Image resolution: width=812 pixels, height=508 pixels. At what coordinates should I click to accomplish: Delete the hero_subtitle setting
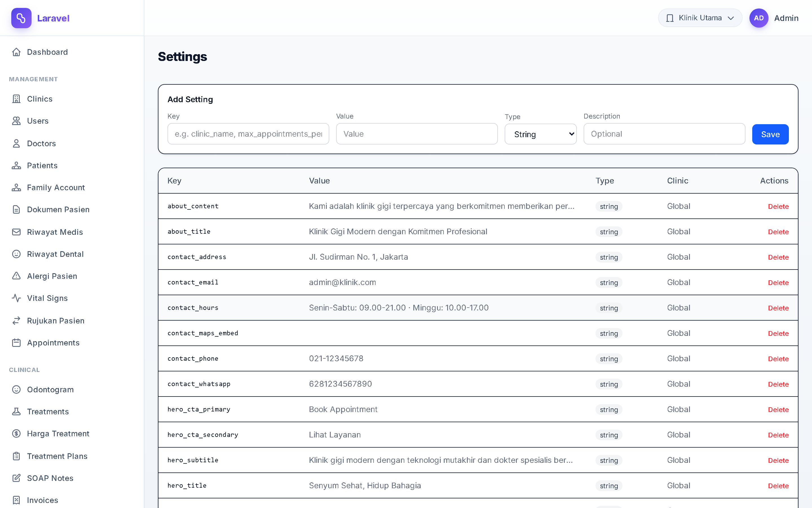click(778, 461)
